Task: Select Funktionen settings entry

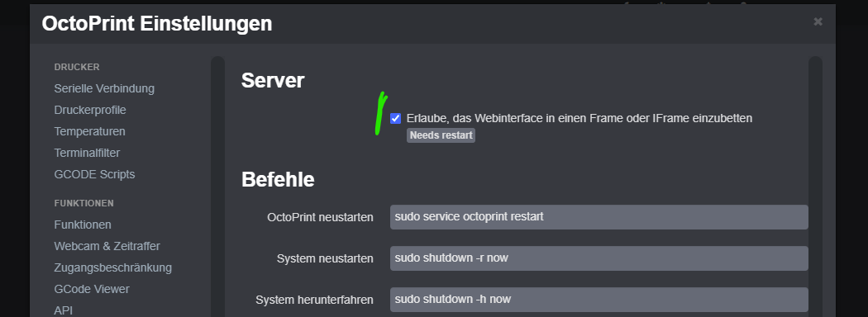Action: 83,225
